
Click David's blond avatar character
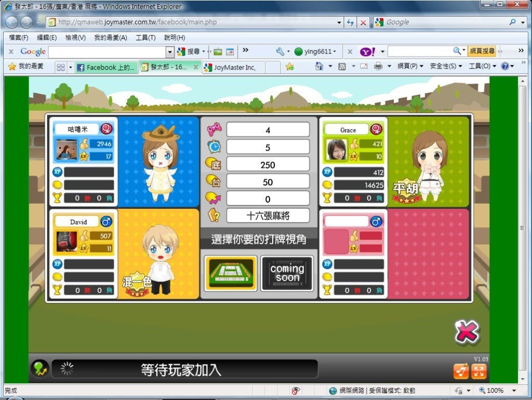pos(161,260)
